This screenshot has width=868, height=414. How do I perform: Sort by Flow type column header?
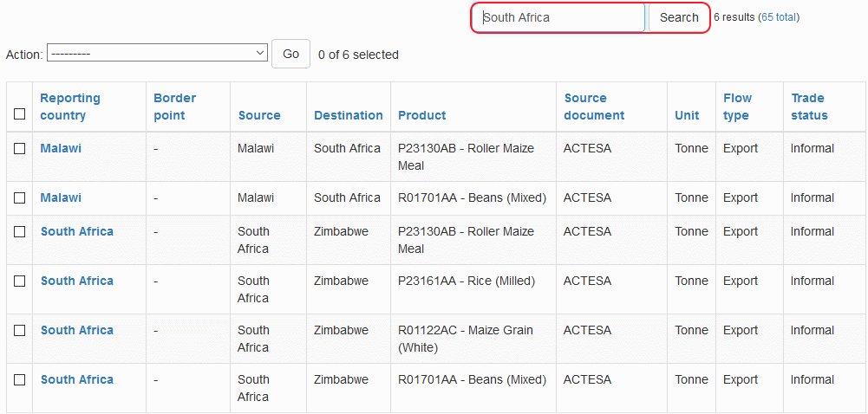point(737,107)
